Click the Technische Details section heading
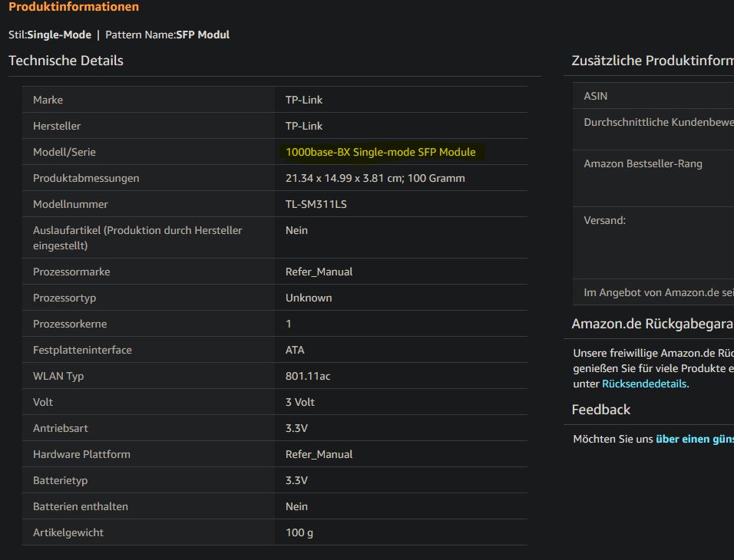This screenshot has width=734, height=560. [x=66, y=61]
